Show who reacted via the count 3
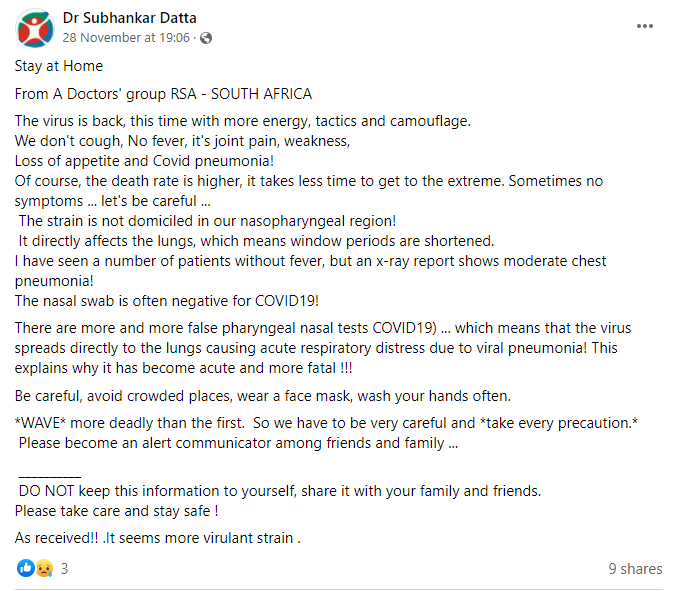This screenshot has height=591, width=675. click(x=64, y=568)
